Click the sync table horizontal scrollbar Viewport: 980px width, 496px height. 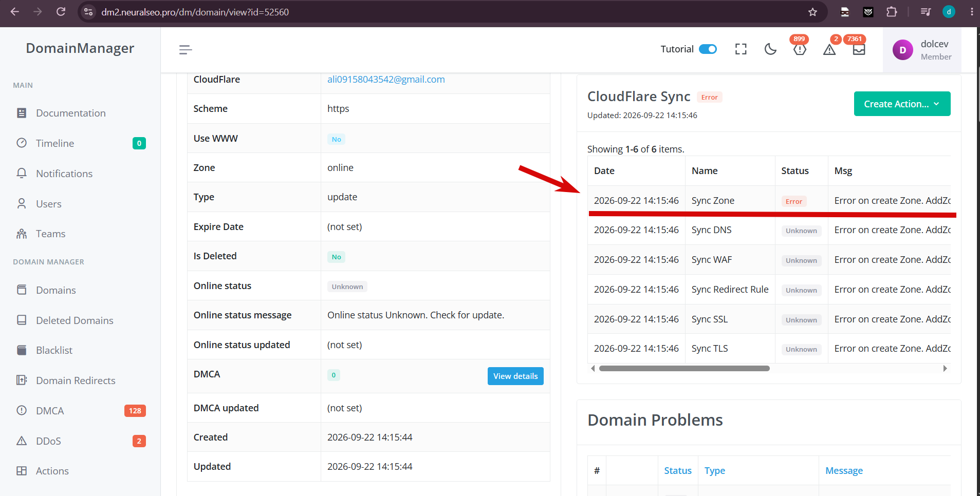tap(684, 368)
